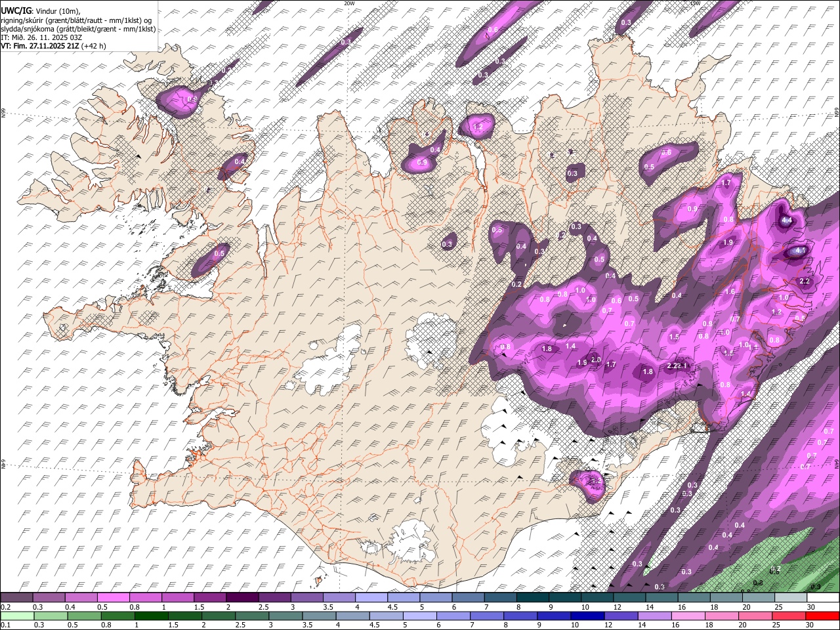Pick upper legend swatch between 4 and 4.5

pyautogui.click(x=371, y=598)
